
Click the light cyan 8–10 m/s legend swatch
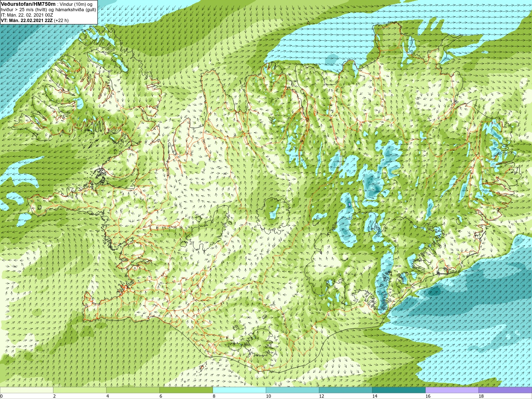point(239,390)
